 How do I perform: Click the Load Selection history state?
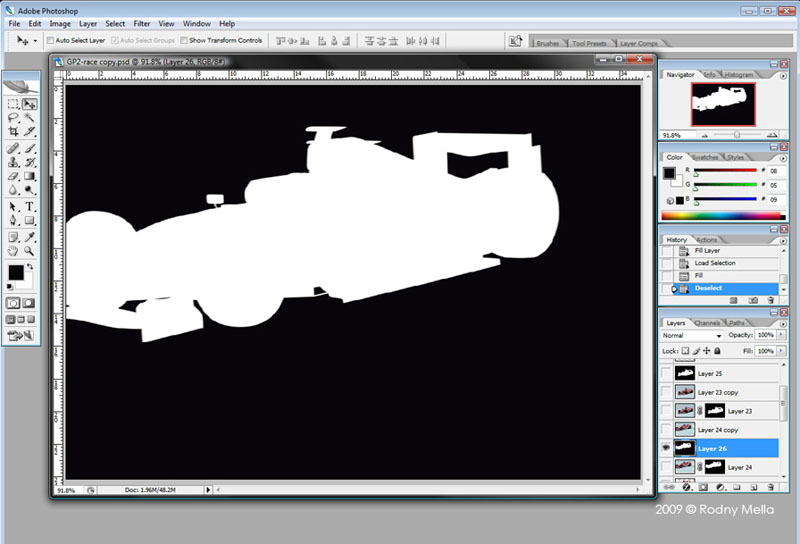pos(714,263)
